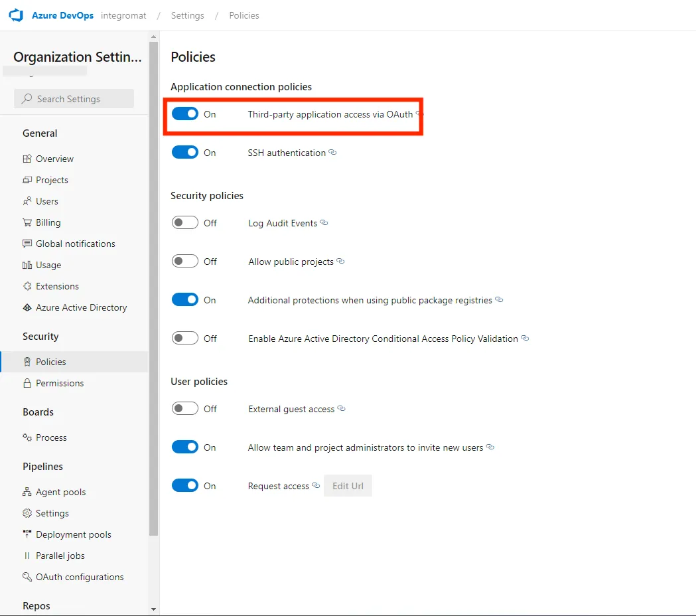Click the Azure DevOps logo icon

[16, 15]
